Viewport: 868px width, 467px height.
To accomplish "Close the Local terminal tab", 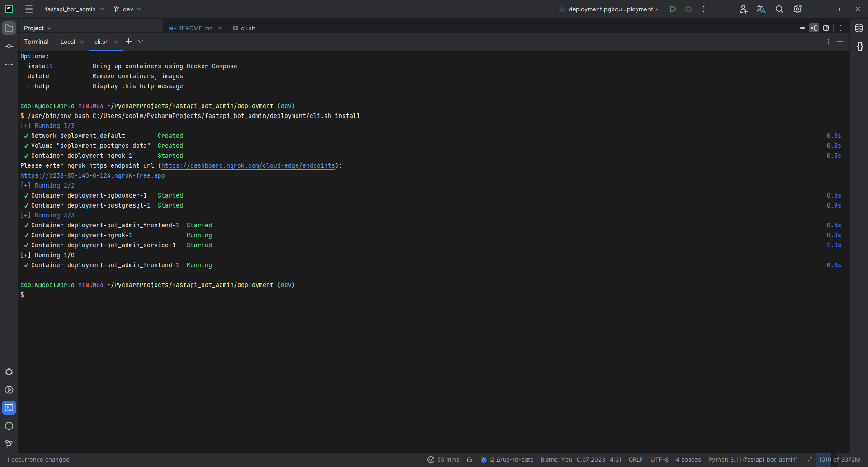I will pyautogui.click(x=82, y=42).
